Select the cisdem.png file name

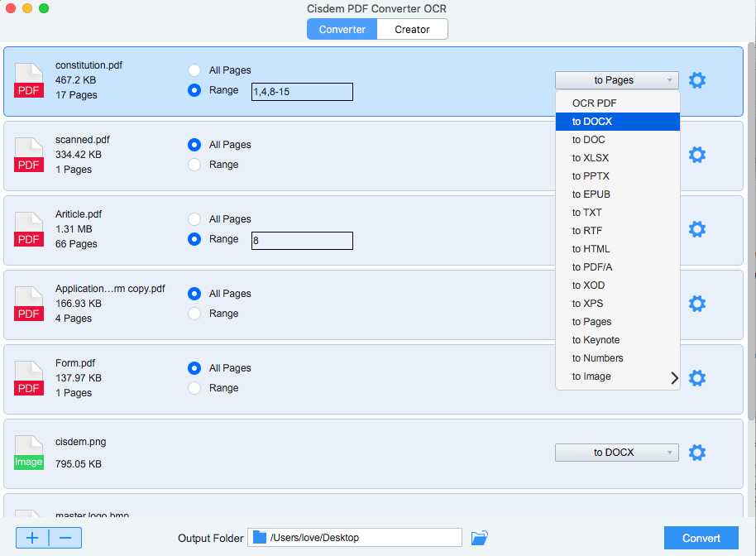tap(80, 442)
